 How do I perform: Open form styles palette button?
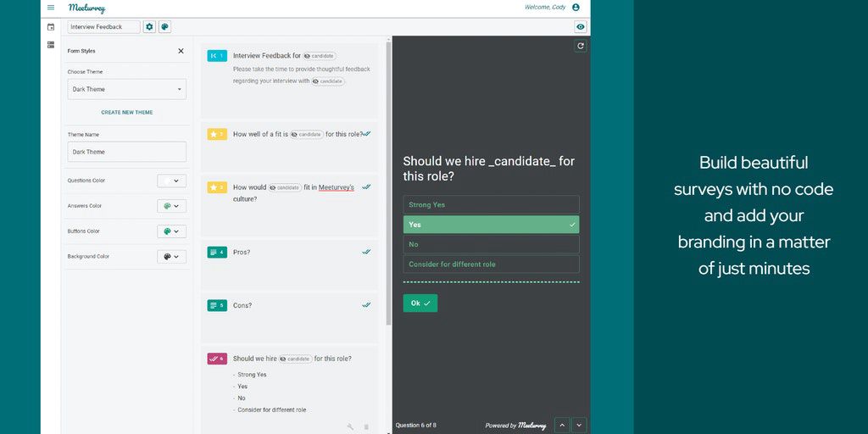pos(165,26)
